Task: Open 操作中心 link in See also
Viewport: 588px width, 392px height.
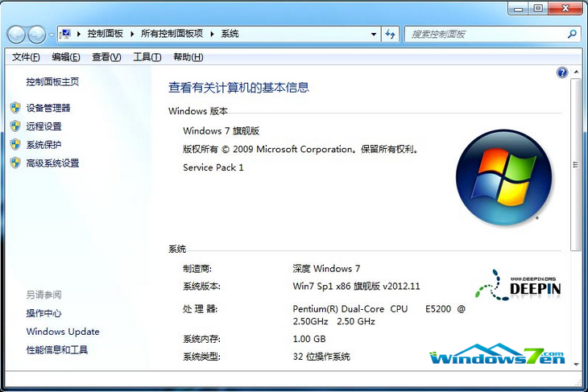Action: pyautogui.click(x=43, y=313)
